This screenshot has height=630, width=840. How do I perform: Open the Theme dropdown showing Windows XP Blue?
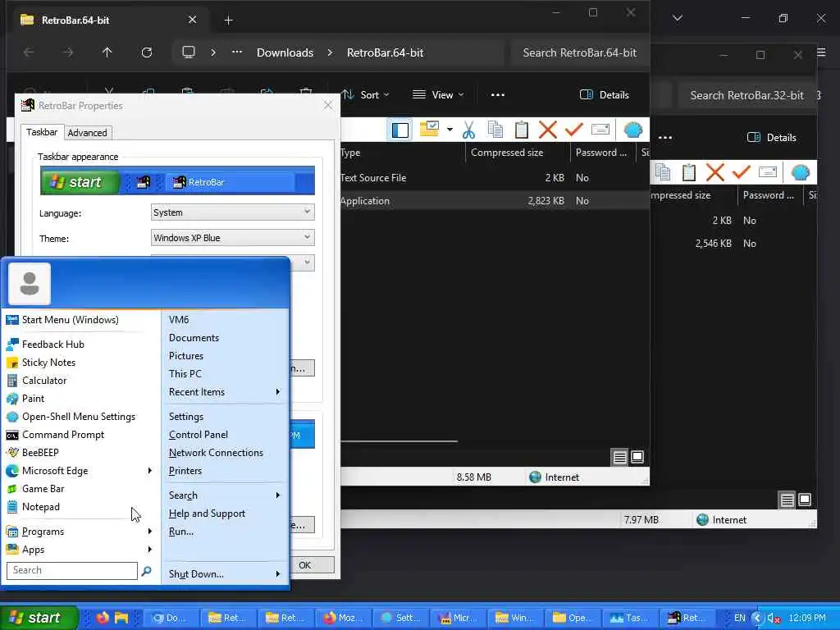(232, 237)
